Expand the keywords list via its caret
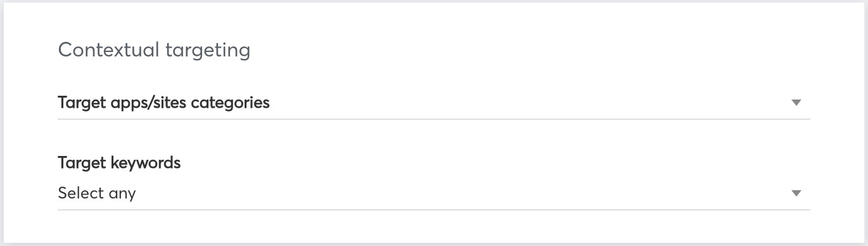This screenshot has width=868, height=246. coord(796,193)
